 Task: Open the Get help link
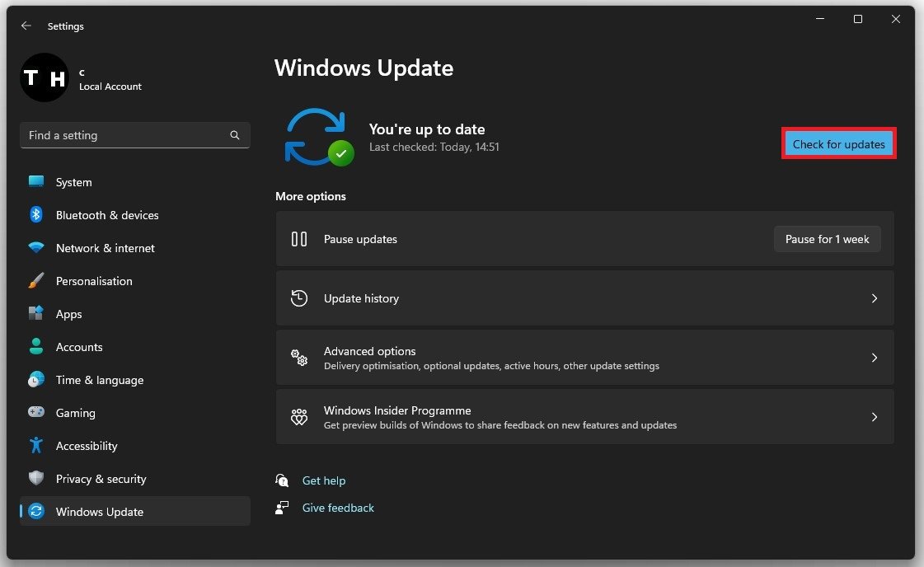[324, 480]
